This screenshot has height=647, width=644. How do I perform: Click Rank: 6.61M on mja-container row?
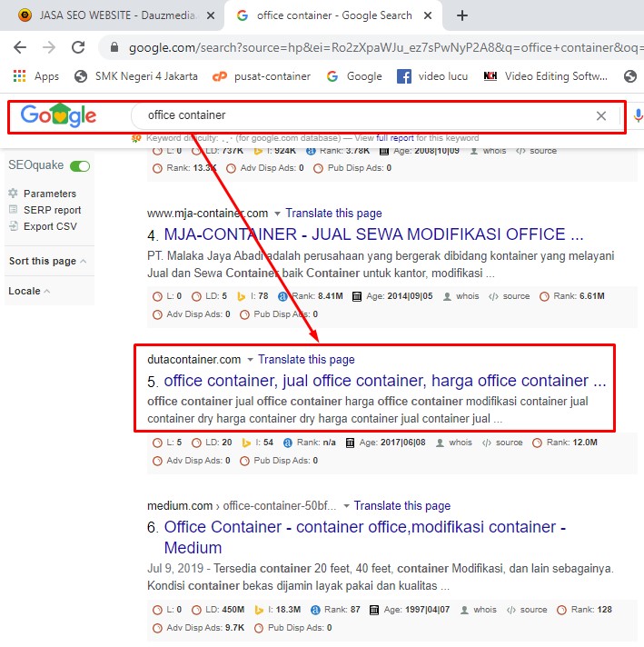572,296
